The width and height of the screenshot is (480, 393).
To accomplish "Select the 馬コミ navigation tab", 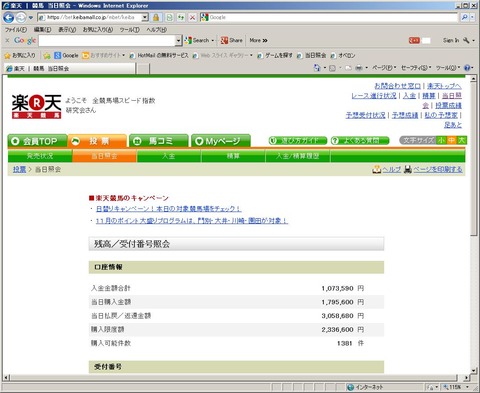I will coord(159,141).
